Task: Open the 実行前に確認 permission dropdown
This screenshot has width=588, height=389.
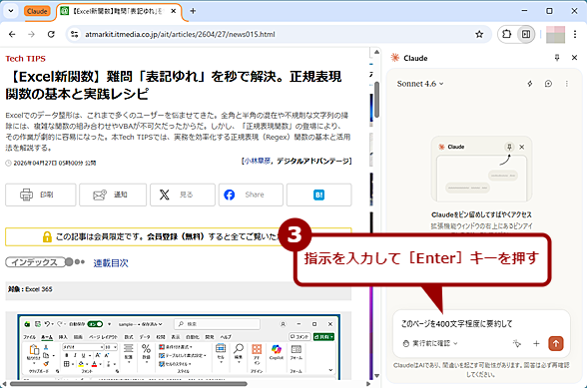Action: point(430,343)
